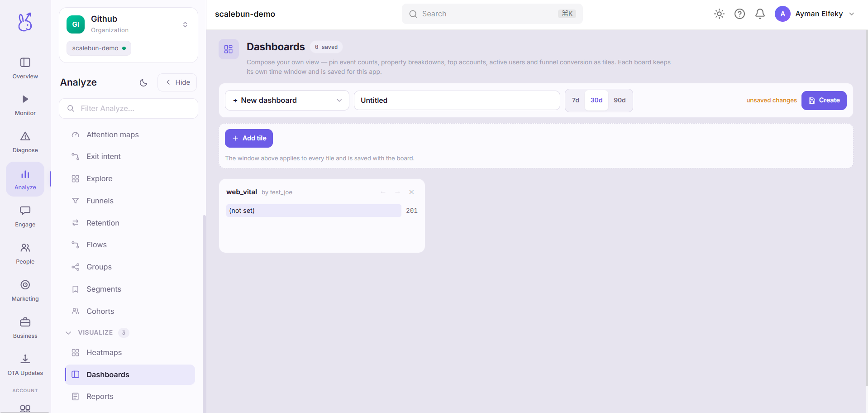Open Funnels

[130, 201]
